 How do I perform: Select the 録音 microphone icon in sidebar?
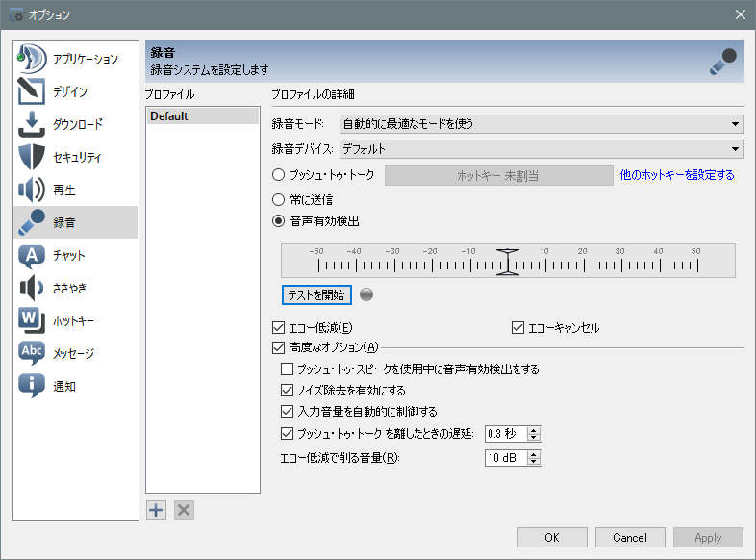[32, 222]
